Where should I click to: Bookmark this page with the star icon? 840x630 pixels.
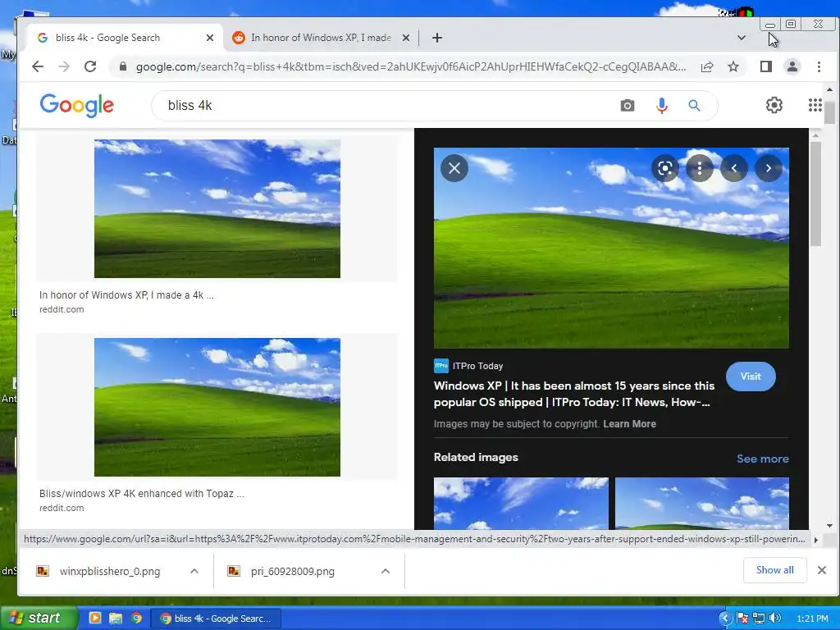coord(733,66)
